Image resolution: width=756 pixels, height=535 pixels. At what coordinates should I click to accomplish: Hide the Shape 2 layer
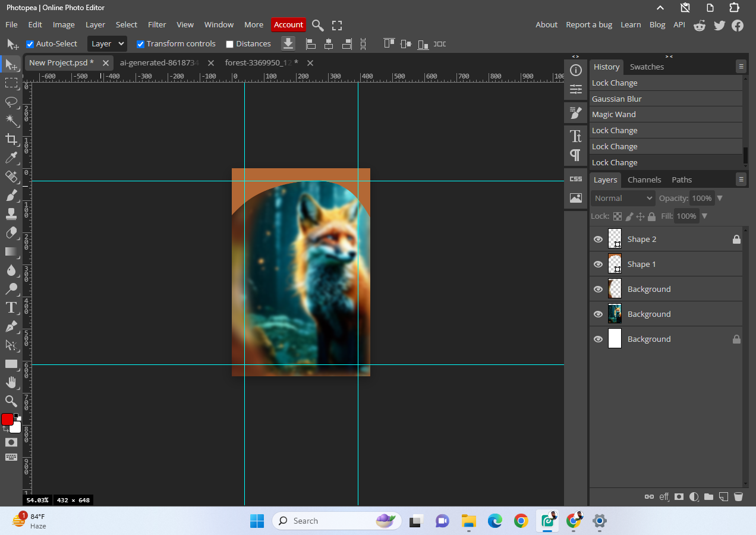(598, 240)
